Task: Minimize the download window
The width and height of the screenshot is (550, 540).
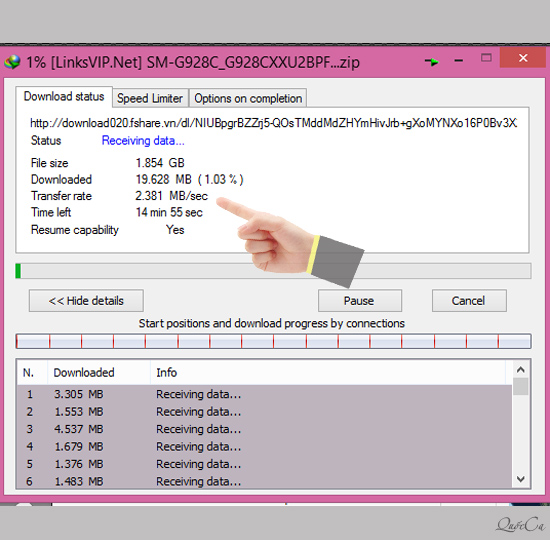Action: click(458, 61)
